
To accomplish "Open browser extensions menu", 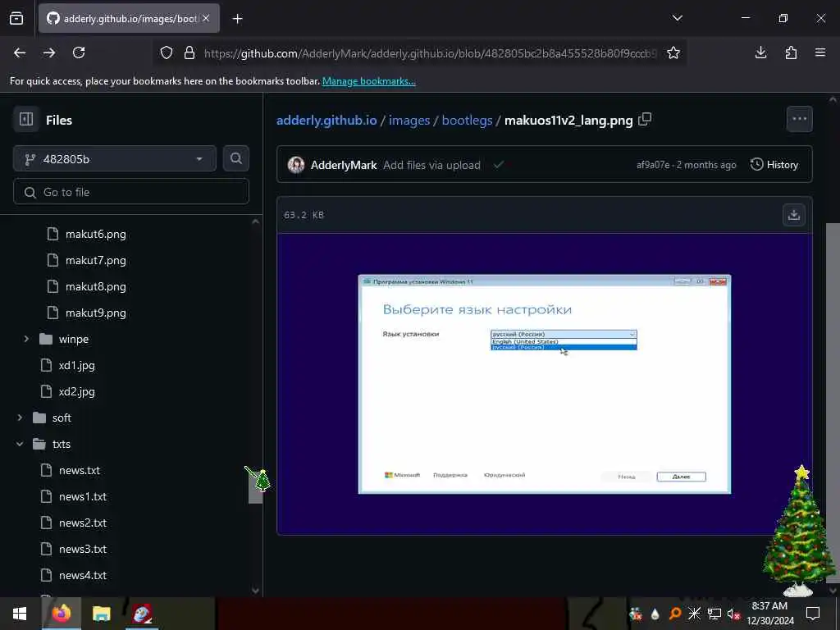I will 791,52.
